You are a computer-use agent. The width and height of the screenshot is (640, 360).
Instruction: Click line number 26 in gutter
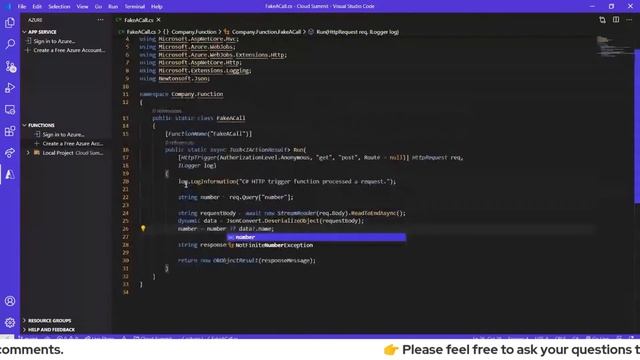click(x=125, y=229)
